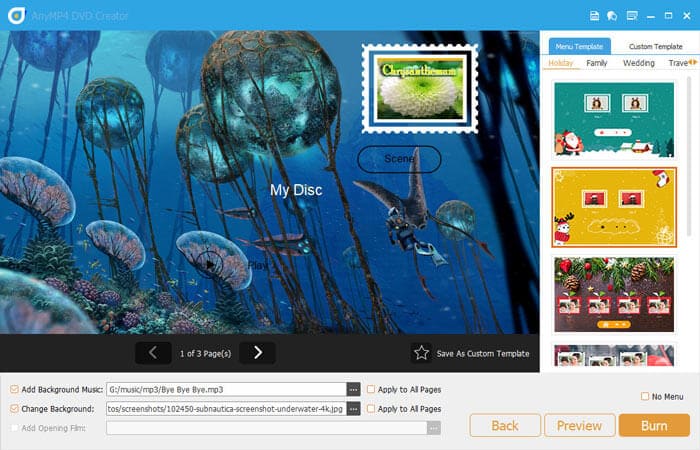Go to the next menu page arrow
Image resolution: width=700 pixels, height=450 pixels.
tap(258, 352)
